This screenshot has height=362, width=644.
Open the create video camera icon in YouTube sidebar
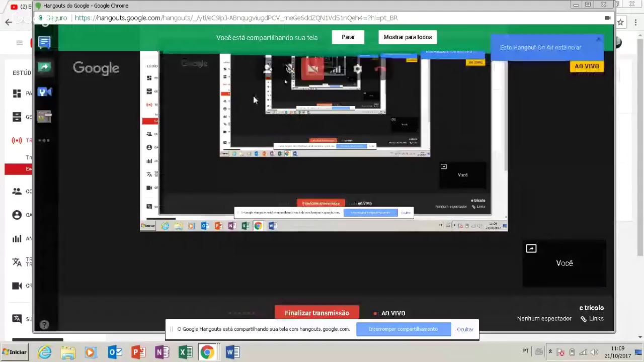click(17, 286)
